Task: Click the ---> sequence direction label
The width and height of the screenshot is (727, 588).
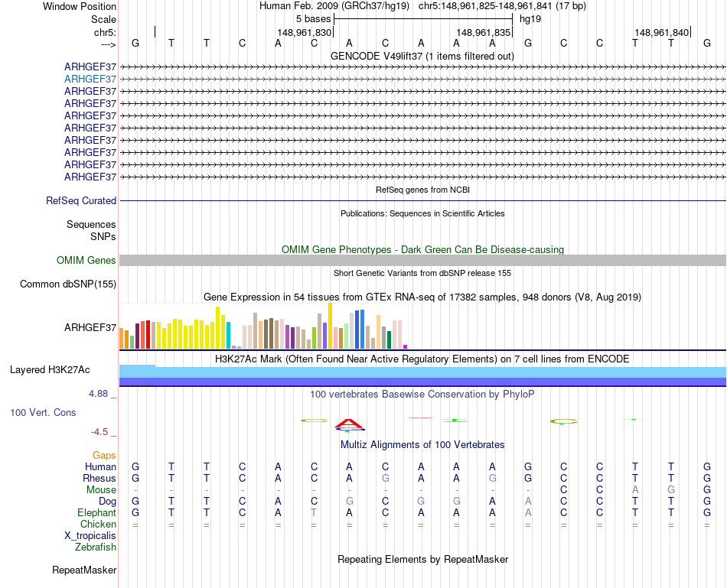Action: (x=108, y=44)
